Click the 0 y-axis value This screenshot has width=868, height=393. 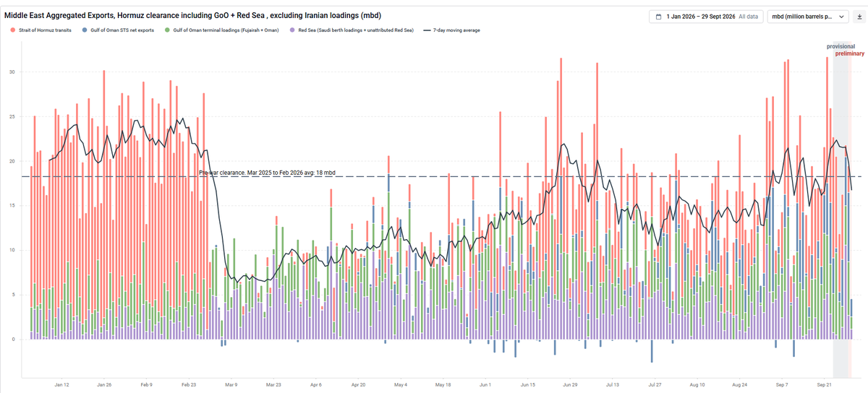coord(13,340)
